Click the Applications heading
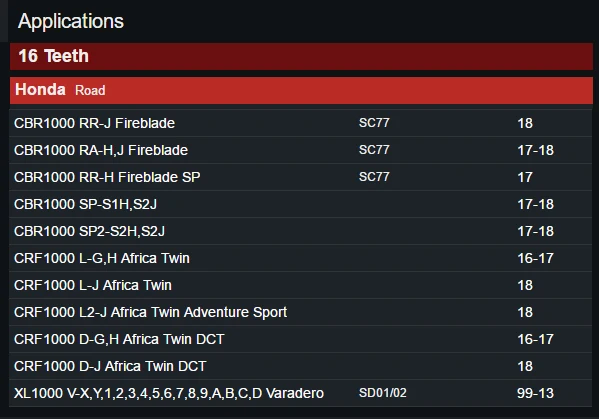The width and height of the screenshot is (599, 419). (71, 21)
